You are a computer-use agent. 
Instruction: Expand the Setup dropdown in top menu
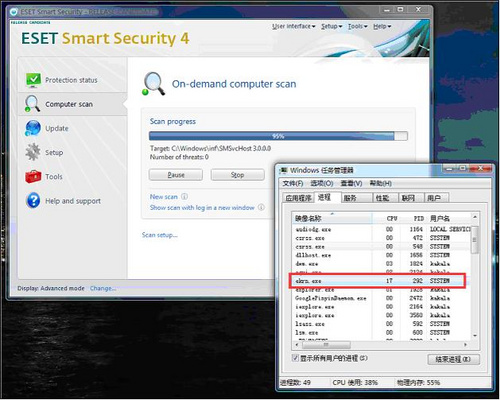pyautogui.click(x=332, y=26)
